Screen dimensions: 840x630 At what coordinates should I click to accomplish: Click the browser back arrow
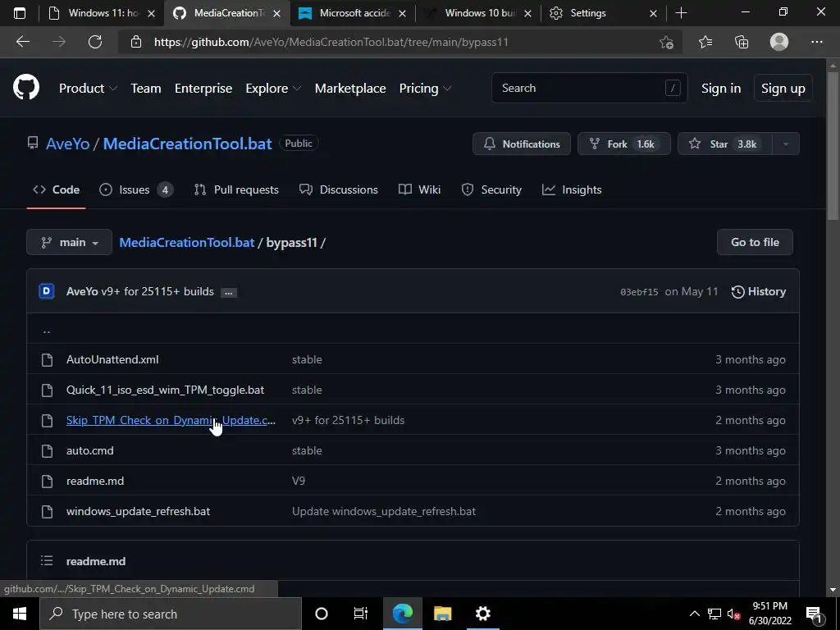pyautogui.click(x=22, y=42)
